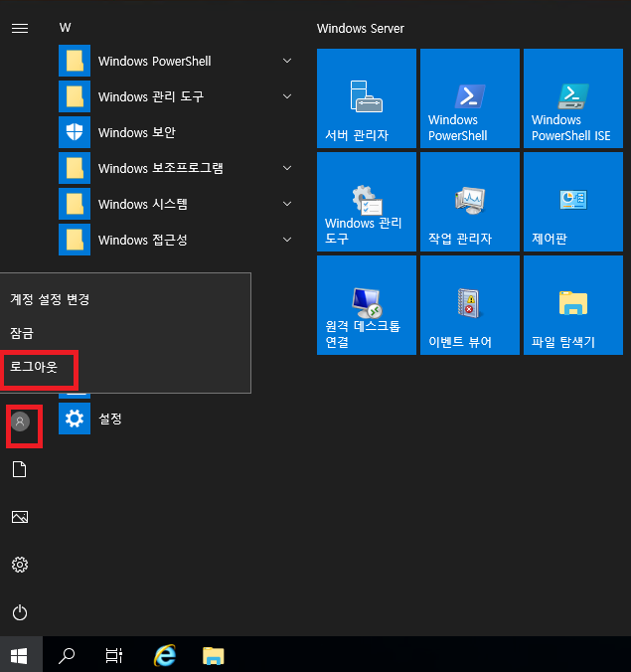Click Windows 시스템 label text
Screen dimensions: 631x672
143,204
